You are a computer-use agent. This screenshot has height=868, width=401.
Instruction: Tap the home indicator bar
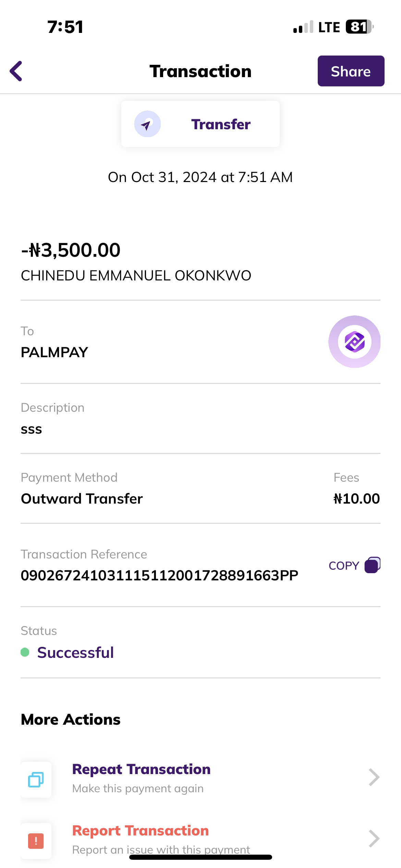[x=200, y=857]
